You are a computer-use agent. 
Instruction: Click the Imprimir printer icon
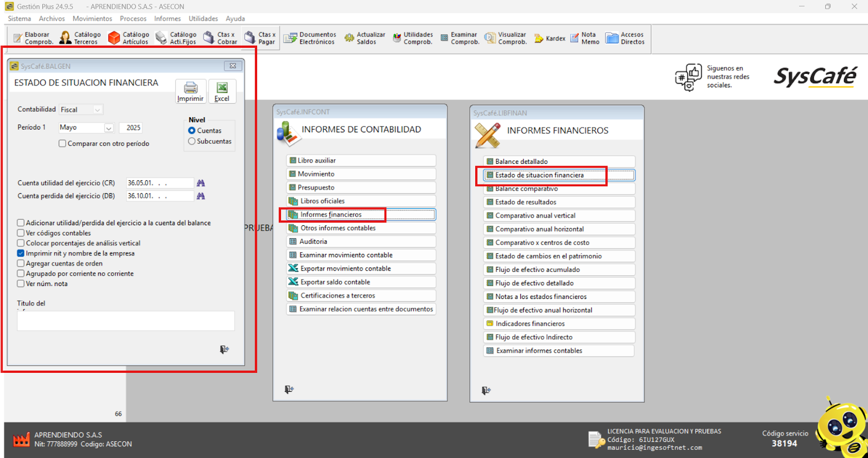click(x=190, y=88)
